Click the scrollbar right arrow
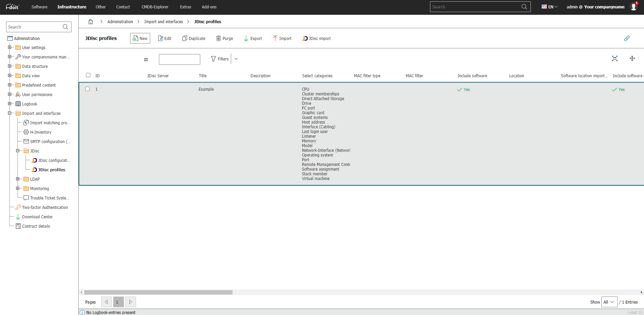 [x=641, y=292]
